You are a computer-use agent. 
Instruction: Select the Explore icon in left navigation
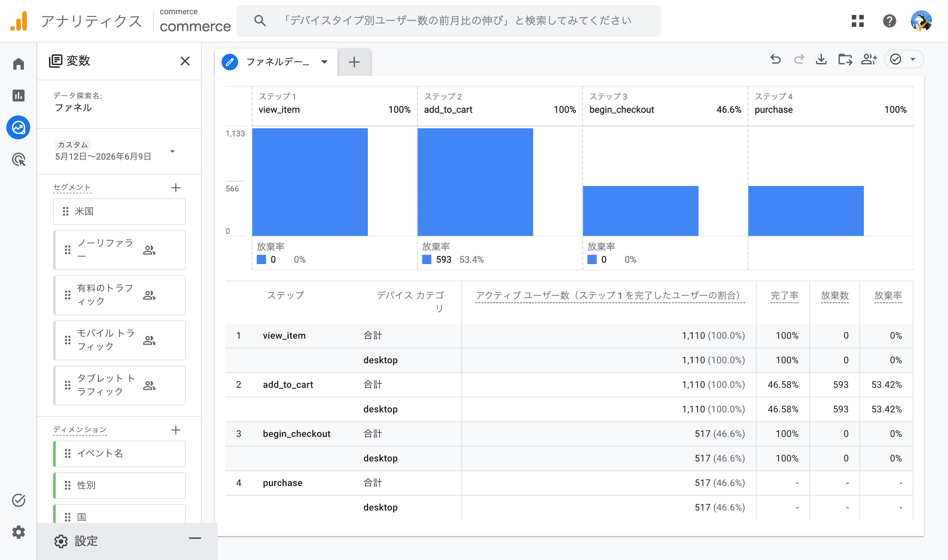click(18, 127)
